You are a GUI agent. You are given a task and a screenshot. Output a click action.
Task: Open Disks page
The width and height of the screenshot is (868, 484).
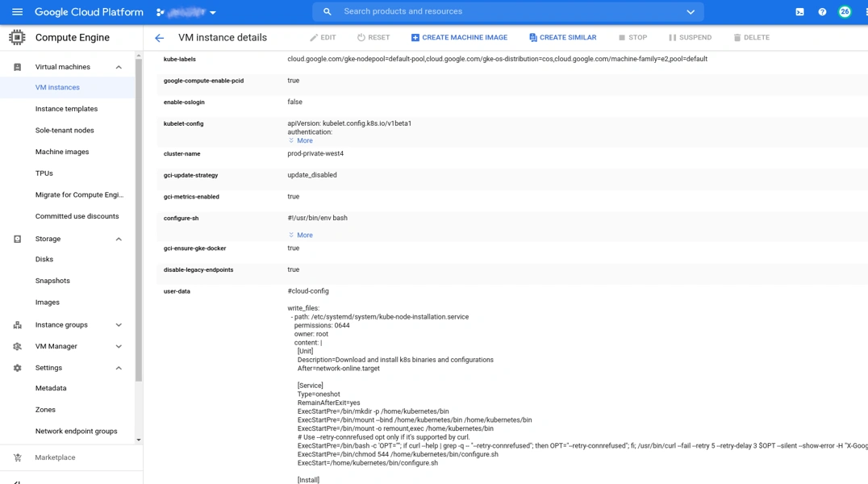[x=44, y=259]
